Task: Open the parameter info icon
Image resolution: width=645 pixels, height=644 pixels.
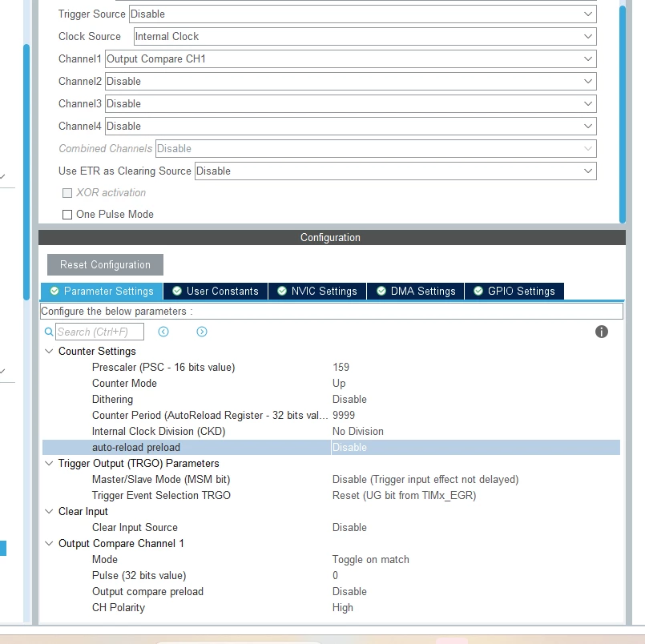Action: coord(602,332)
